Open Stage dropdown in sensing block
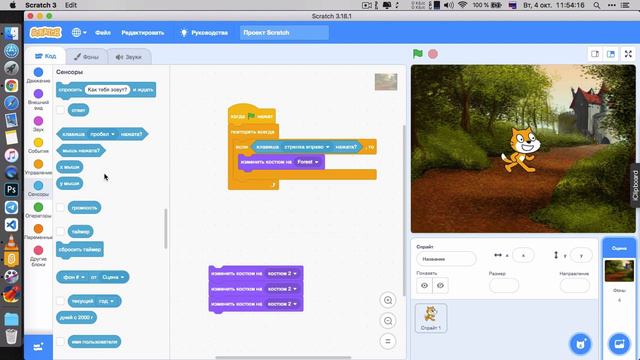The height and width of the screenshot is (360, 640). 113,277
